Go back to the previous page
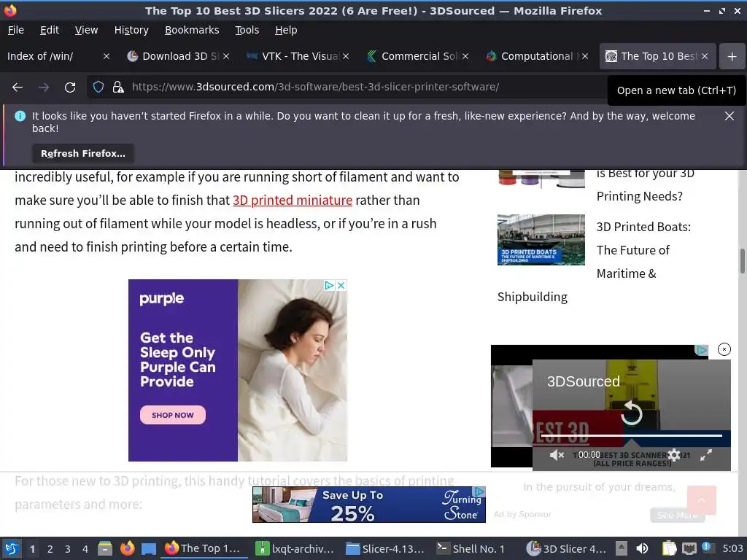The image size is (747, 560). pos(18,87)
